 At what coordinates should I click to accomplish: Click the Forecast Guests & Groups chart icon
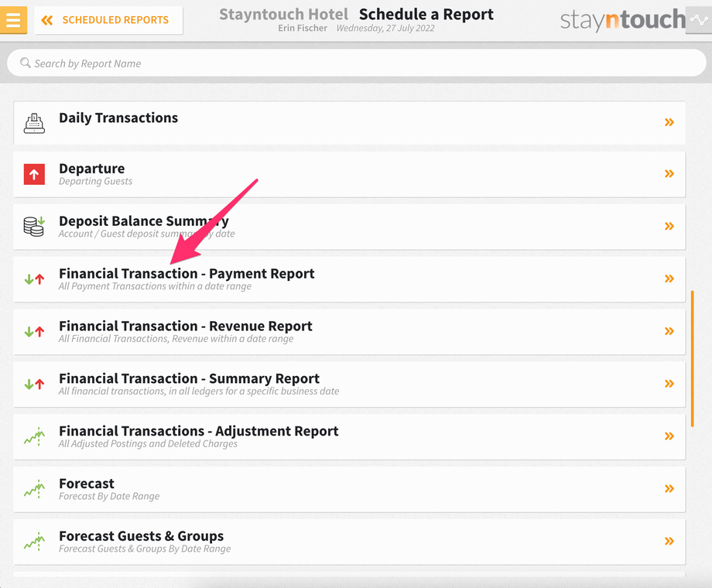tap(34, 542)
